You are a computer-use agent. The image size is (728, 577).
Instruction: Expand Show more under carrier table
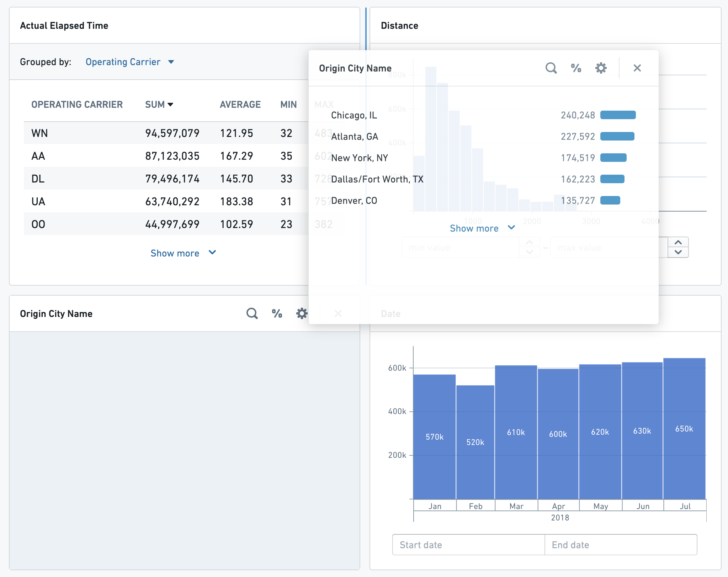[183, 253]
